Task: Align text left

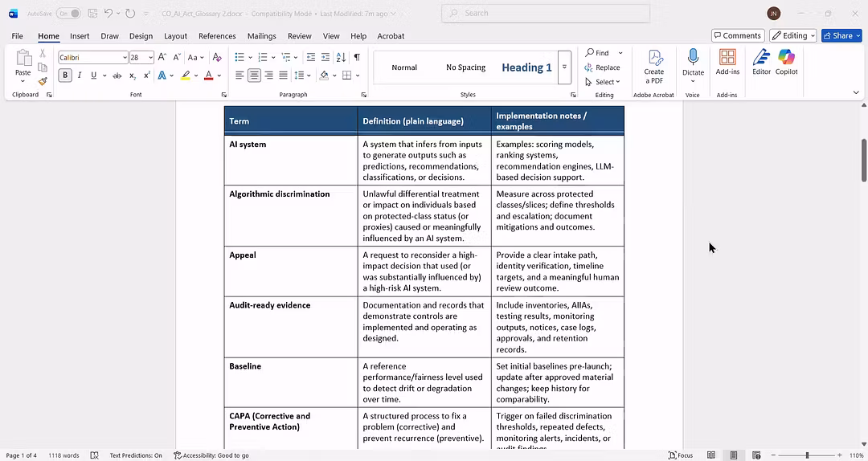Action: [240, 75]
